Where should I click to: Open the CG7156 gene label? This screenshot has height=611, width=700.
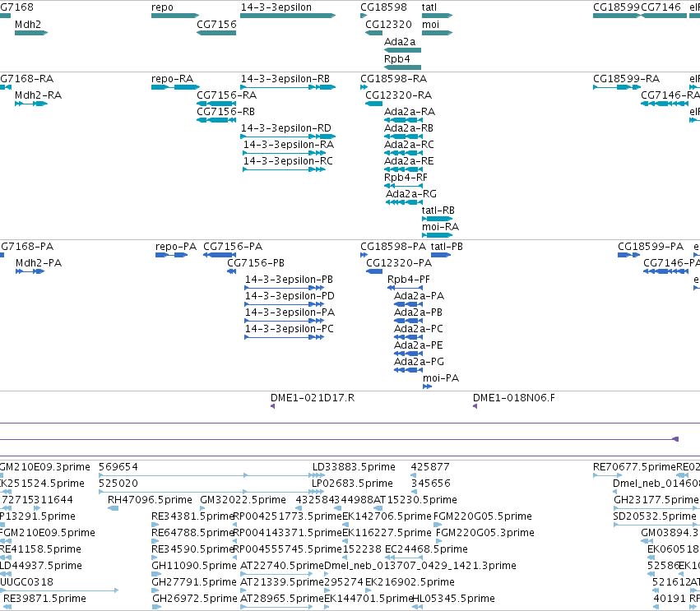click(216, 25)
